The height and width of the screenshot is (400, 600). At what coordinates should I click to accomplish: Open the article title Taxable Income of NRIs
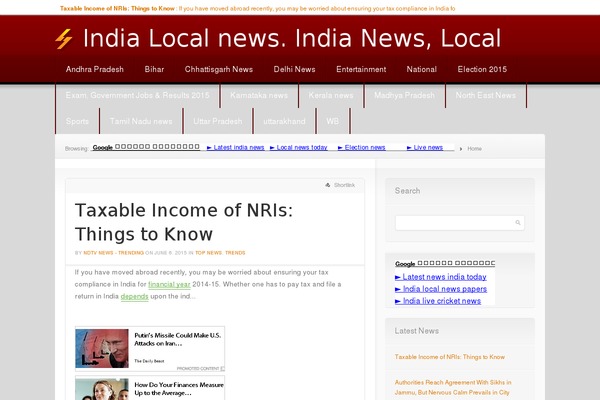coord(184,222)
